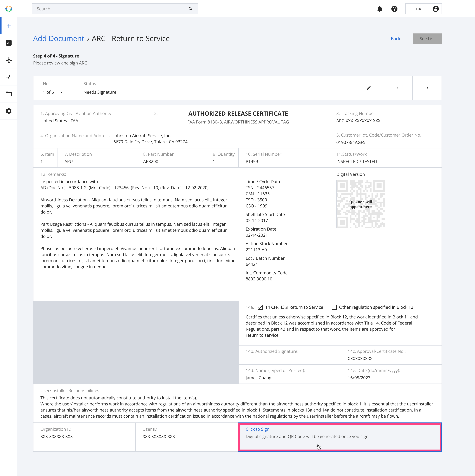Select part number AP3200

click(x=151, y=162)
